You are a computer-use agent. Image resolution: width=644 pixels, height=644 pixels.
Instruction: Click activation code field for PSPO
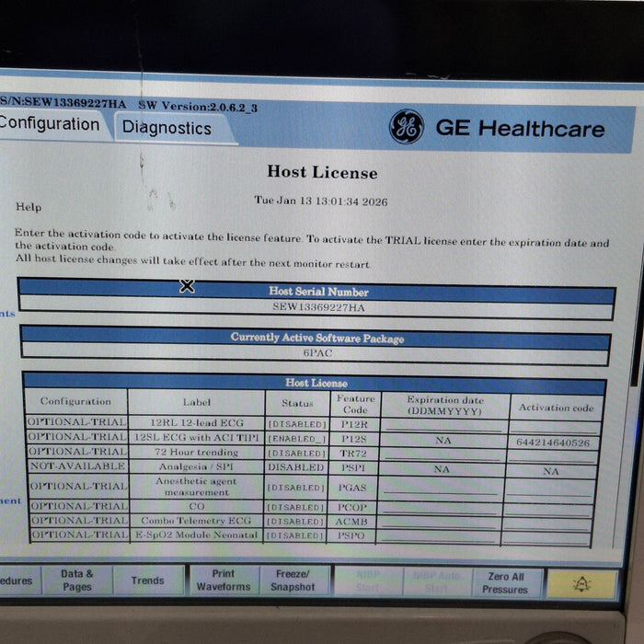pyautogui.click(x=546, y=538)
